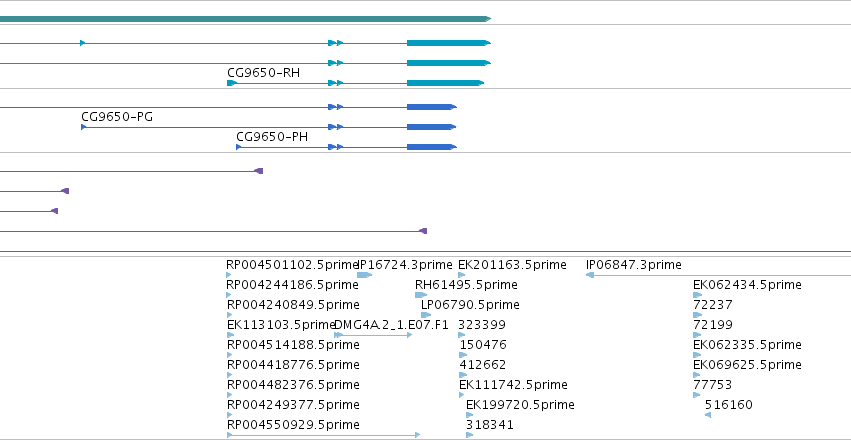
Task: Select the 323399 feature label
Action: pyautogui.click(x=482, y=325)
